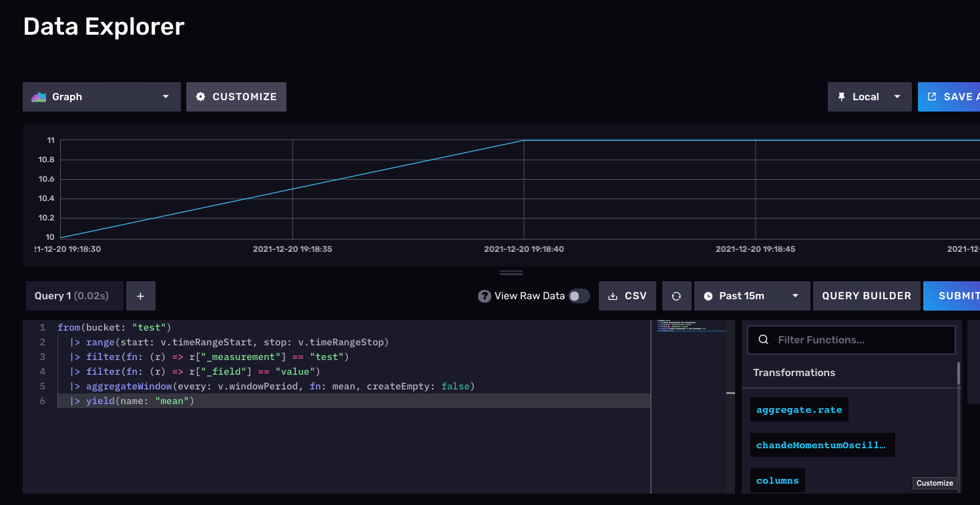Enable the View Raw Data toggle
Image resolution: width=980 pixels, height=505 pixels.
pos(579,295)
